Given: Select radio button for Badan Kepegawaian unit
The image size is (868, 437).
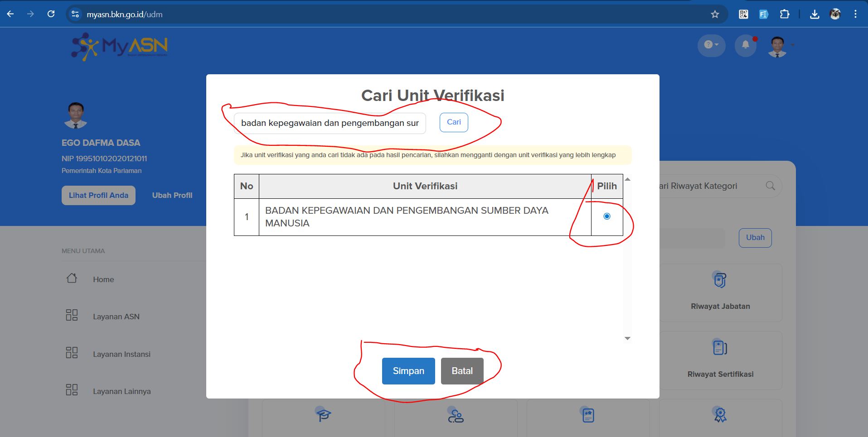Looking at the screenshot, I should point(607,216).
